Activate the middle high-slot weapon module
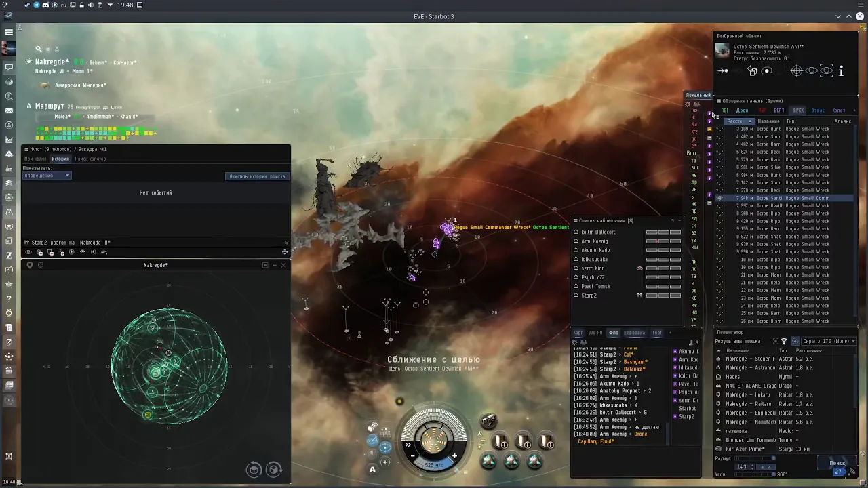Image resolution: width=868 pixels, height=488 pixels. coord(524,442)
